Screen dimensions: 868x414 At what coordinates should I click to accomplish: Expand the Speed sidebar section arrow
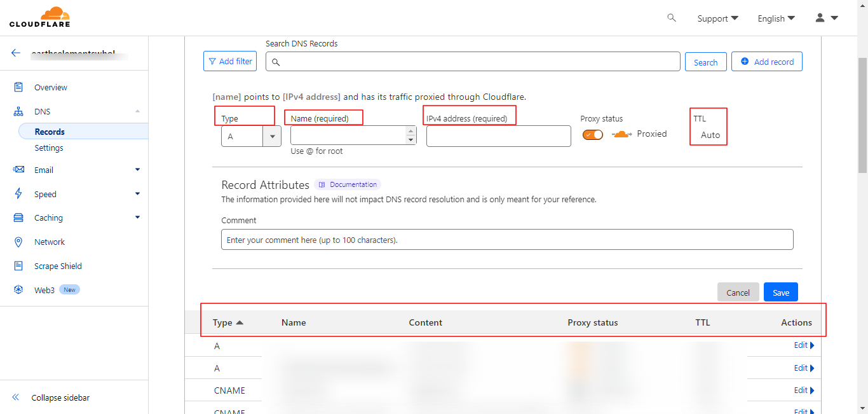137,194
